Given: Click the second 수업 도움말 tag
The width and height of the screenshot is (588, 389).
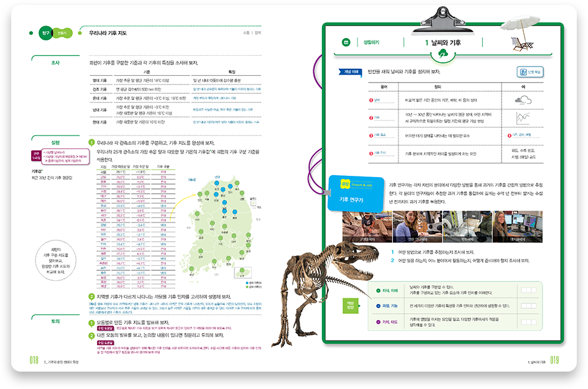Looking at the screenshot, I should click(x=106, y=343).
